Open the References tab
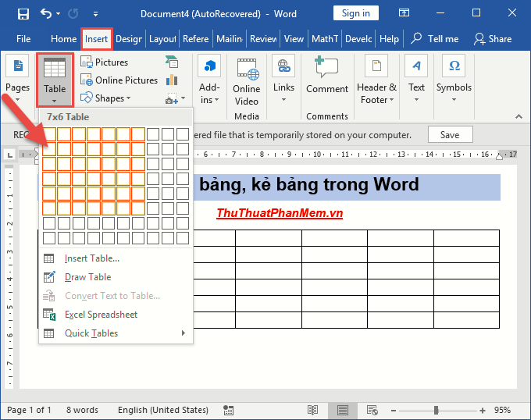This screenshot has height=420, width=531. [196, 39]
